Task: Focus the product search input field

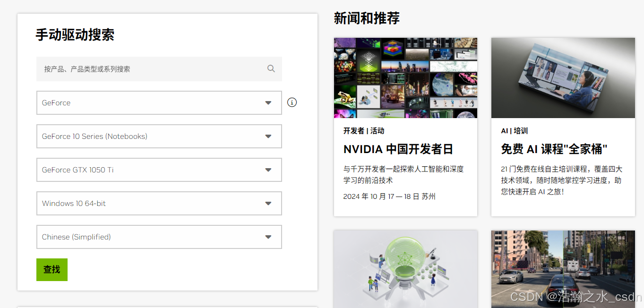Action: click(159, 69)
